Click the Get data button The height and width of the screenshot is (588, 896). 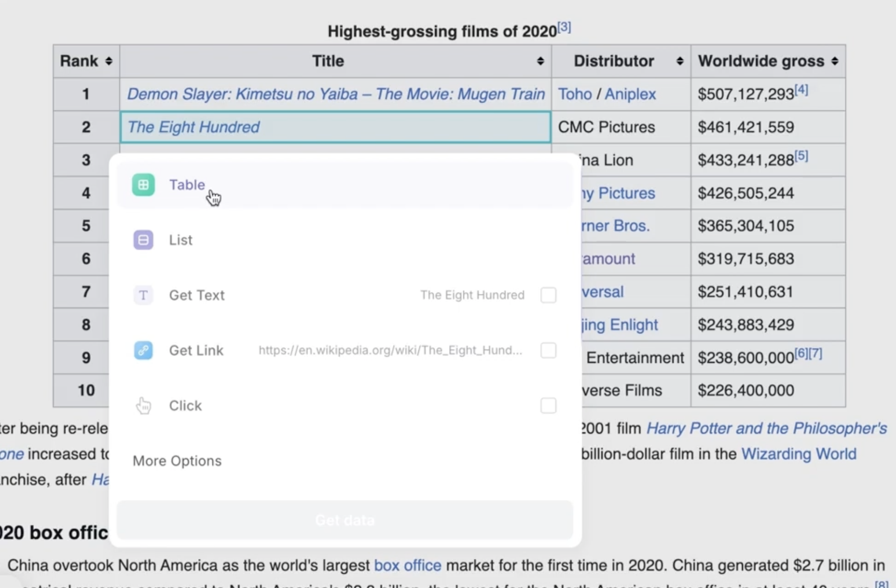coord(345,520)
